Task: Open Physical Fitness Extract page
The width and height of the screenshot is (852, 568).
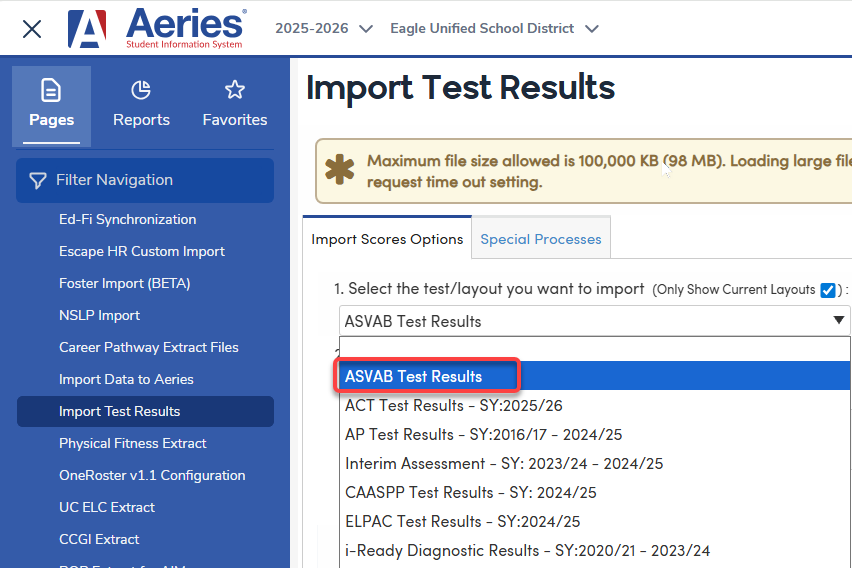Action: (x=133, y=444)
